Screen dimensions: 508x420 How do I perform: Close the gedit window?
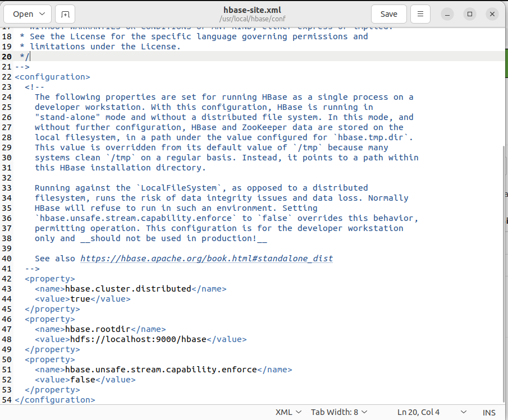coord(492,14)
